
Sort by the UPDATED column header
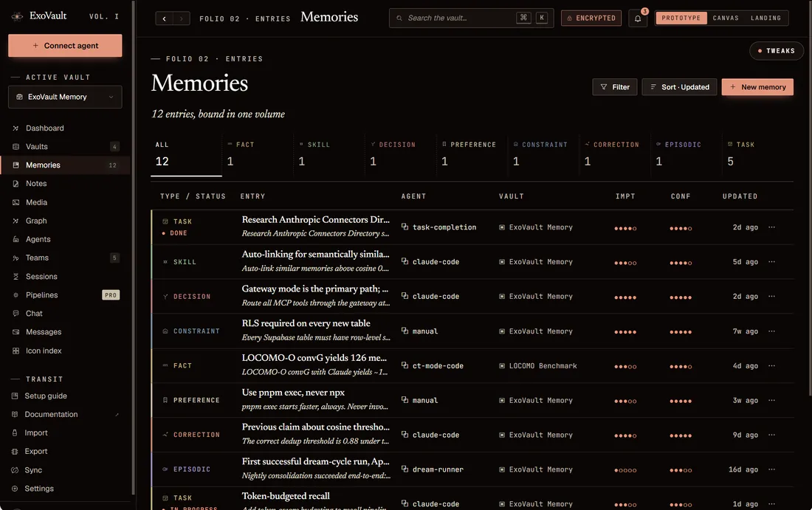pyautogui.click(x=740, y=196)
